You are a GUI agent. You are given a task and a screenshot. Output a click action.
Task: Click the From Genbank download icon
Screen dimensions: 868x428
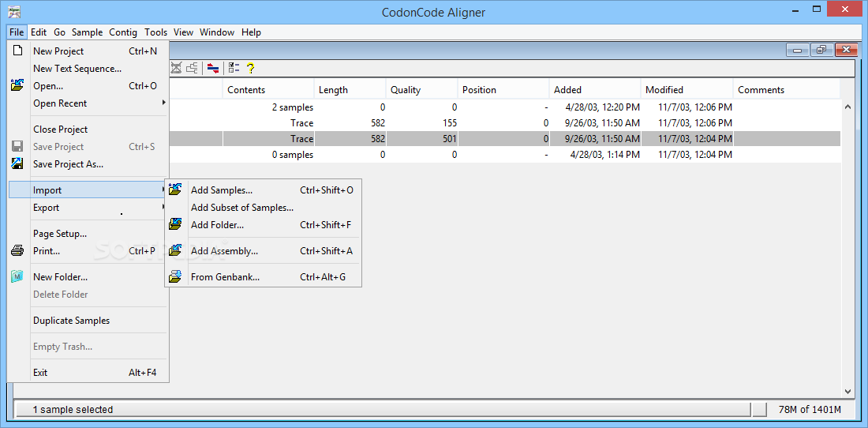(175, 277)
